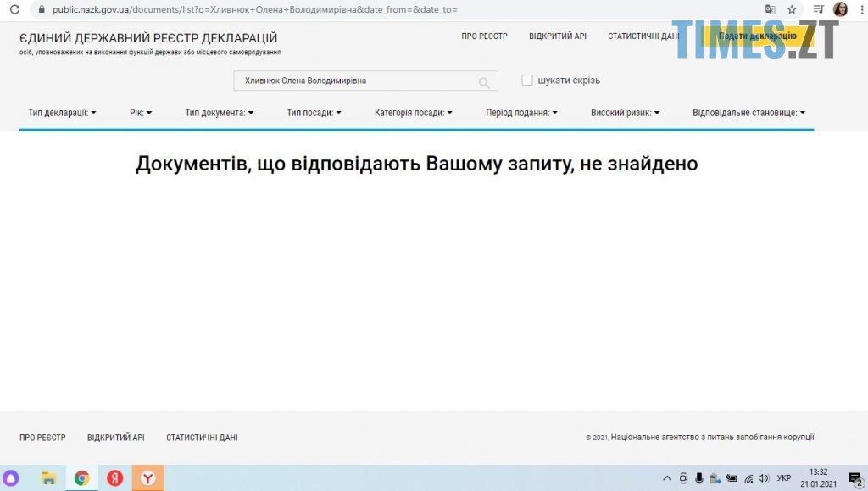Expand the 'Тип декларації' filter dropdown
The image size is (868, 491).
[x=62, y=112]
